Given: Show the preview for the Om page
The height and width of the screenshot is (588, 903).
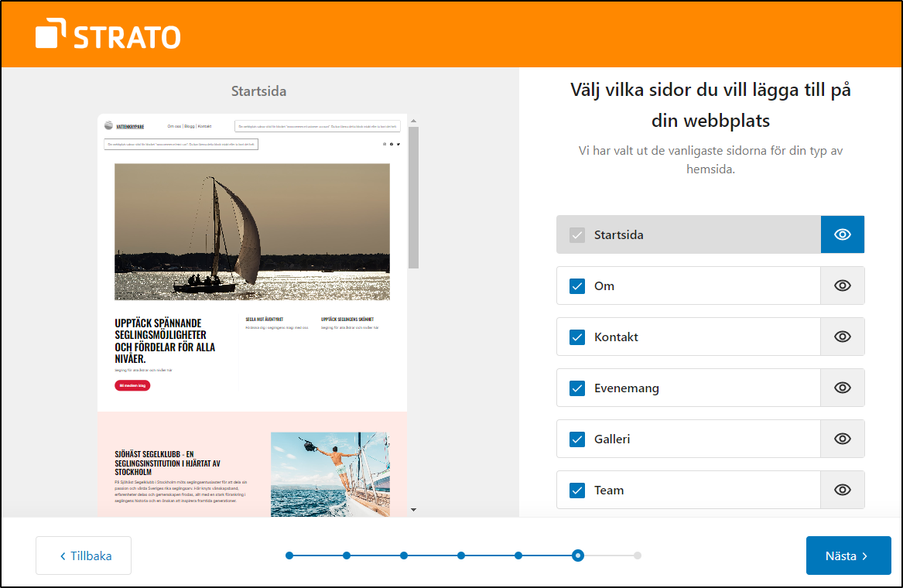Looking at the screenshot, I should [x=842, y=285].
